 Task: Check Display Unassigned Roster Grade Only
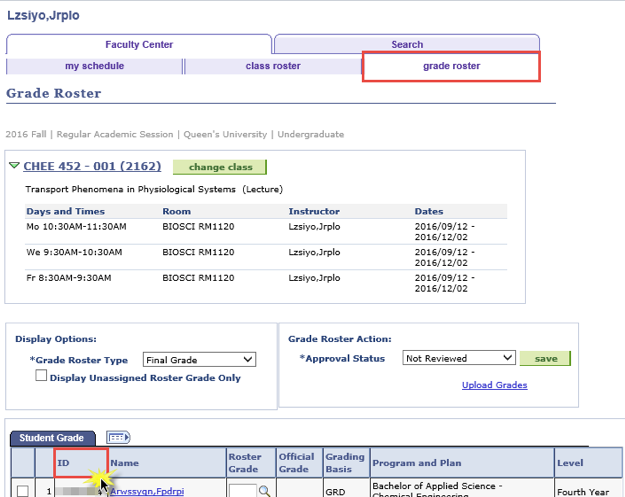(41, 377)
